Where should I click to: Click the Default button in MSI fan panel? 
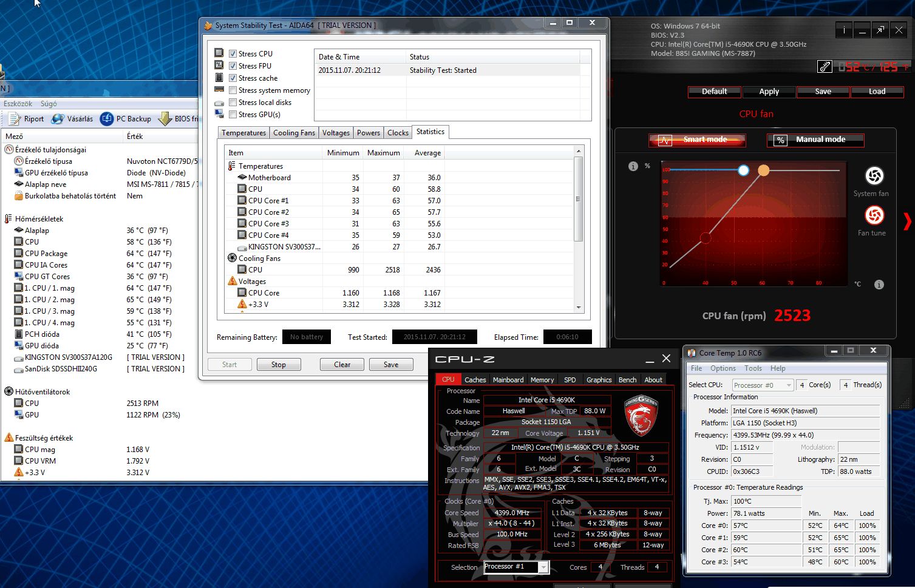click(x=715, y=92)
